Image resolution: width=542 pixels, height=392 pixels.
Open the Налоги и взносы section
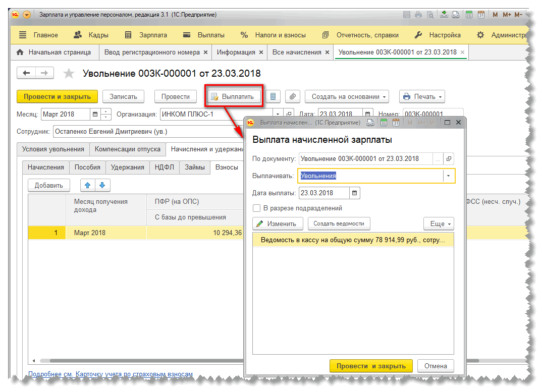273,35
